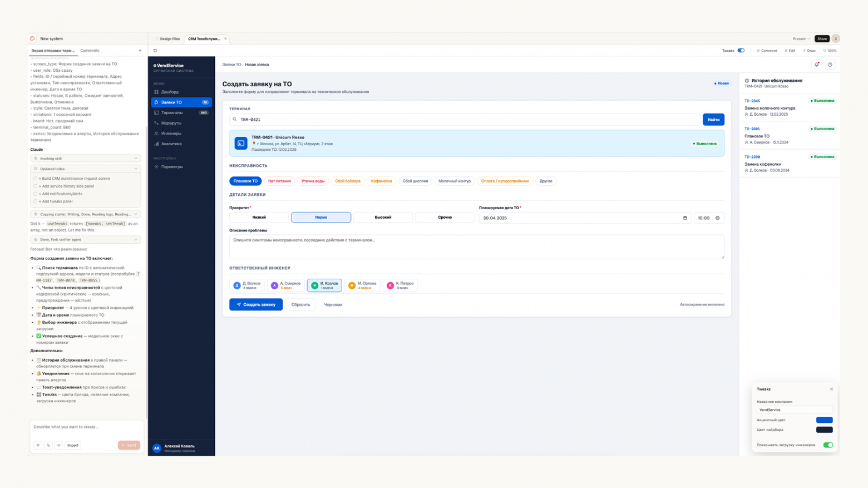Click the history clock icon beside История обслуживания
The height and width of the screenshot is (488, 868).
(747, 81)
